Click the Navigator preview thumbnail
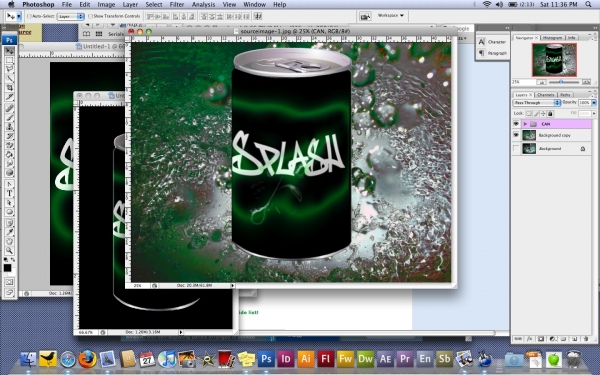Image resolution: width=600 pixels, height=375 pixels. click(554, 60)
